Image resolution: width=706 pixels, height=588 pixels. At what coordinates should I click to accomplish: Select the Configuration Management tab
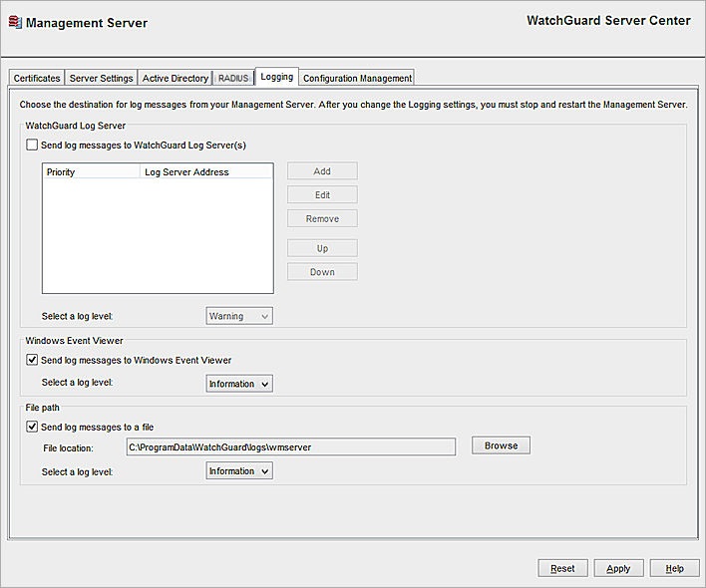pos(357,78)
